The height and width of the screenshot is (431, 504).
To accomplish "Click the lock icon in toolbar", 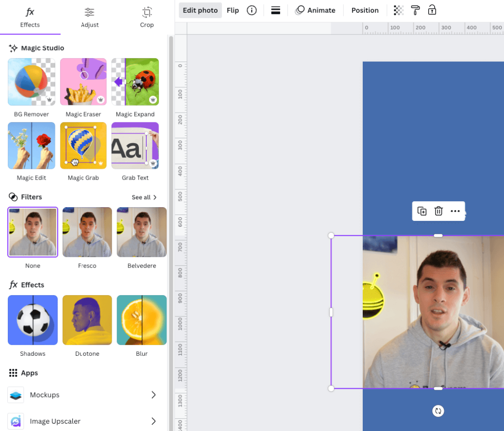I will point(432,10).
